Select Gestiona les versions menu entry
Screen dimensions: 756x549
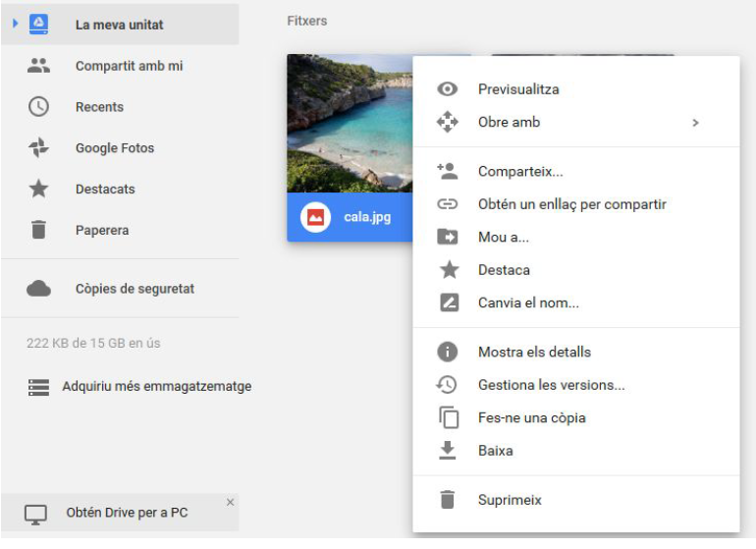coord(551,385)
